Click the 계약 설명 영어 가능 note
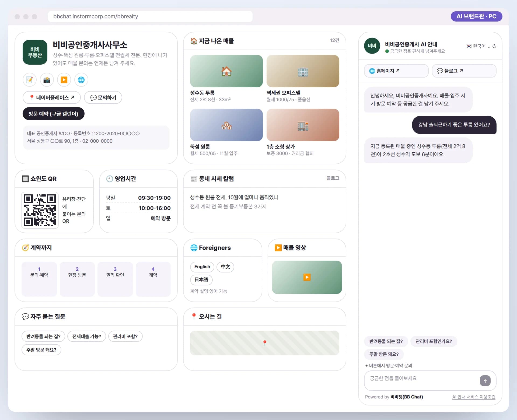 tap(209, 291)
